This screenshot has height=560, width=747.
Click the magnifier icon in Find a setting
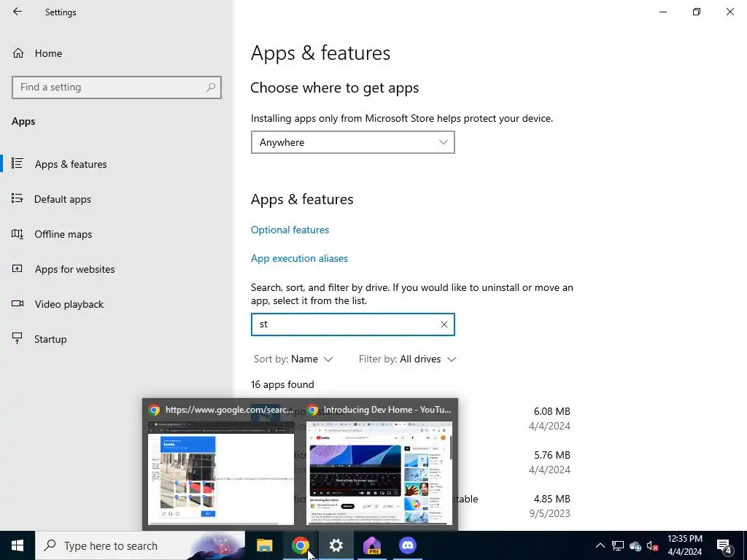click(211, 87)
